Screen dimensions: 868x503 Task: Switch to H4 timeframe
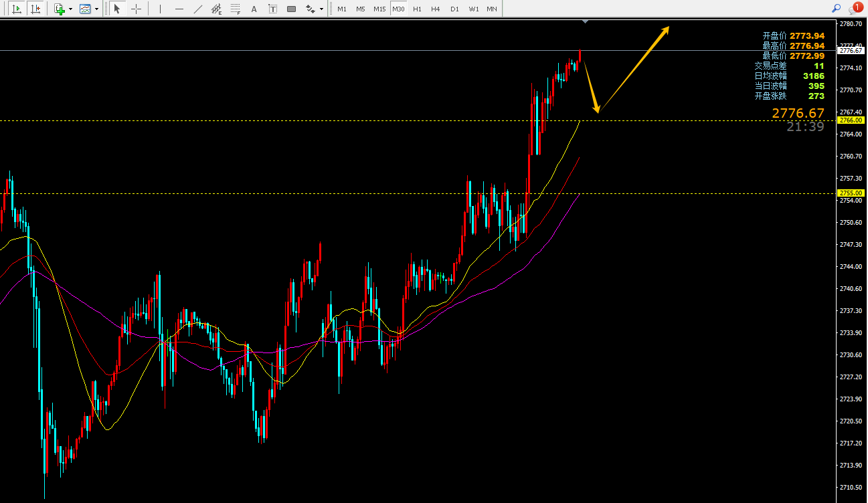click(x=436, y=9)
